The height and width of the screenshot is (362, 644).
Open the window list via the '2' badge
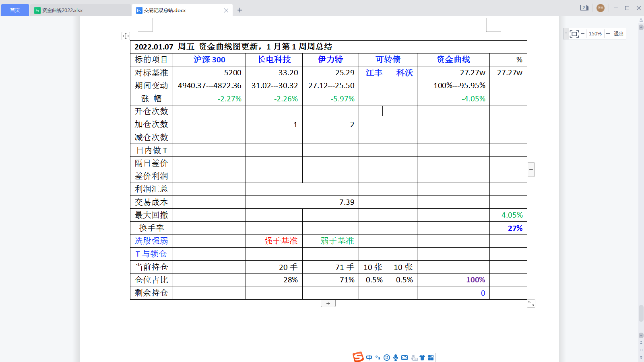[584, 8]
